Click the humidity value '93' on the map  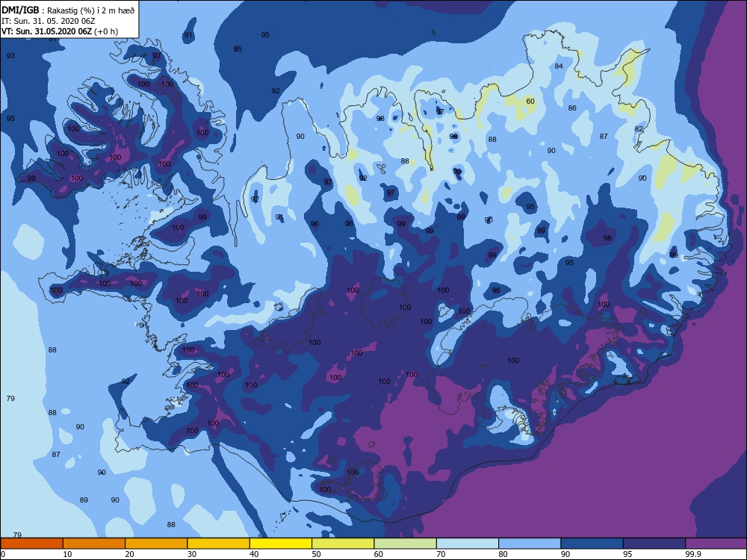10,56
